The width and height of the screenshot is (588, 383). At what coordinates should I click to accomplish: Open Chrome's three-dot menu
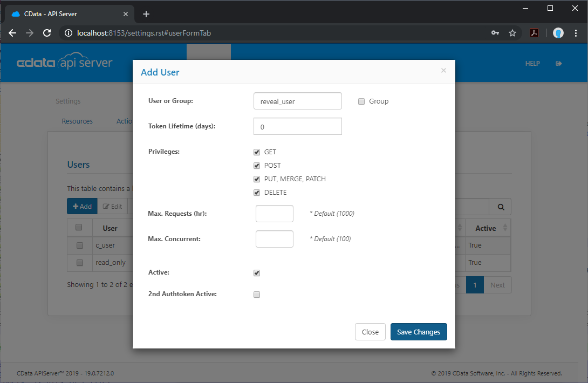pos(576,33)
